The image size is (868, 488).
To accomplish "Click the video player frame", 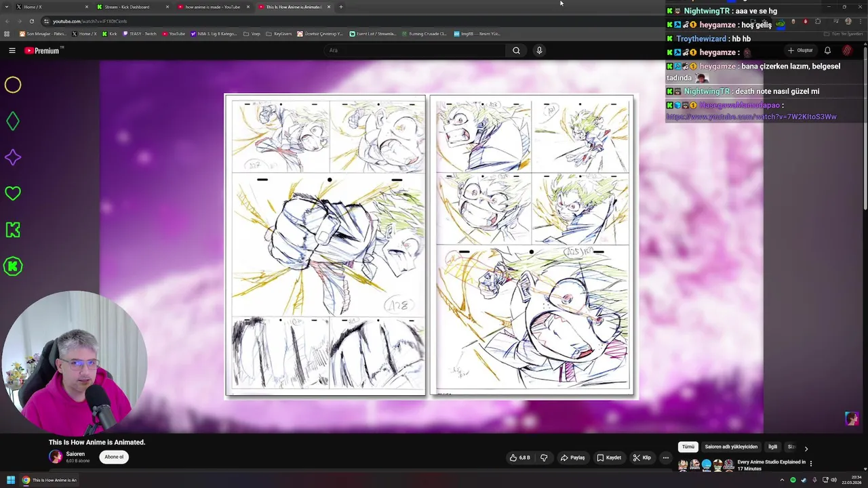I will (x=431, y=246).
